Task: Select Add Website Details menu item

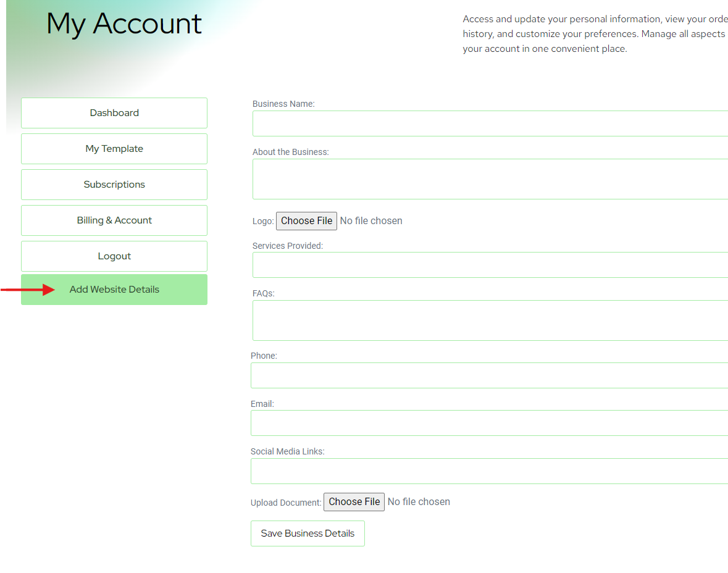Action: pyautogui.click(x=114, y=290)
